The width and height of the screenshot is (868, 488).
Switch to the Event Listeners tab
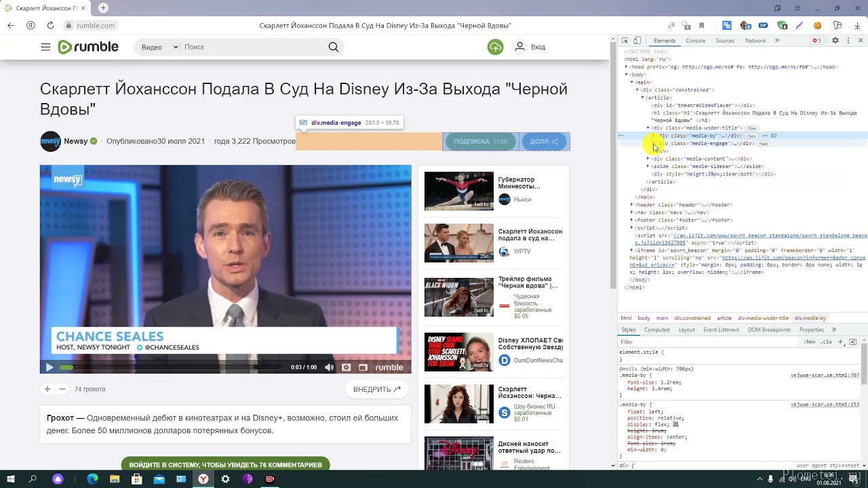point(721,330)
